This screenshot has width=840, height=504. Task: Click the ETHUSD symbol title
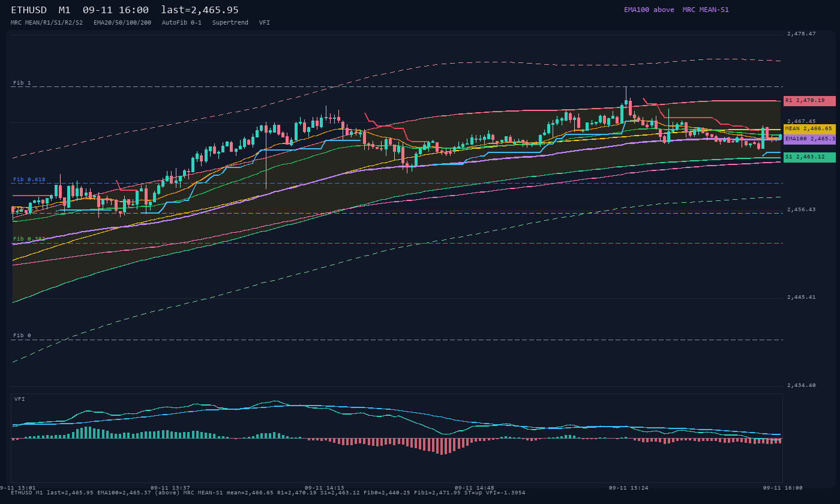(29, 10)
